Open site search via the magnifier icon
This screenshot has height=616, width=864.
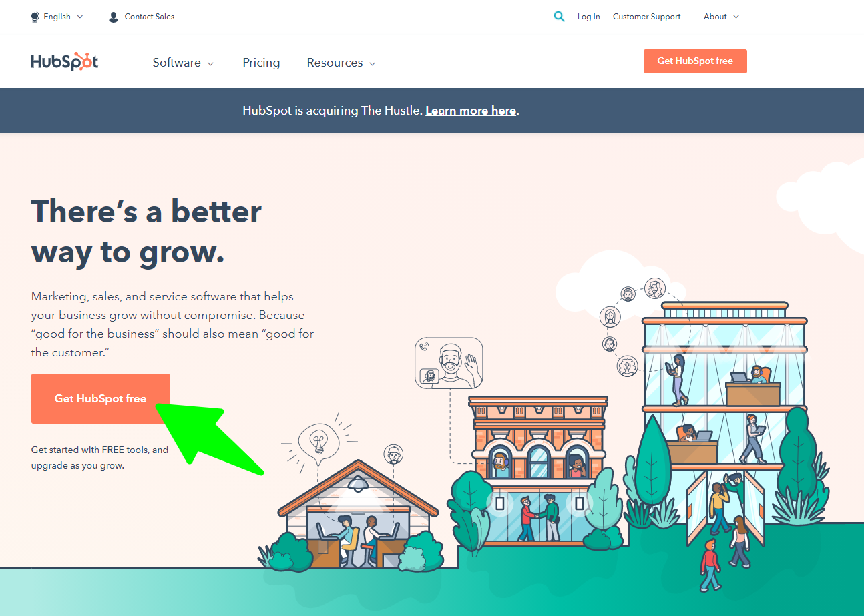pos(559,16)
